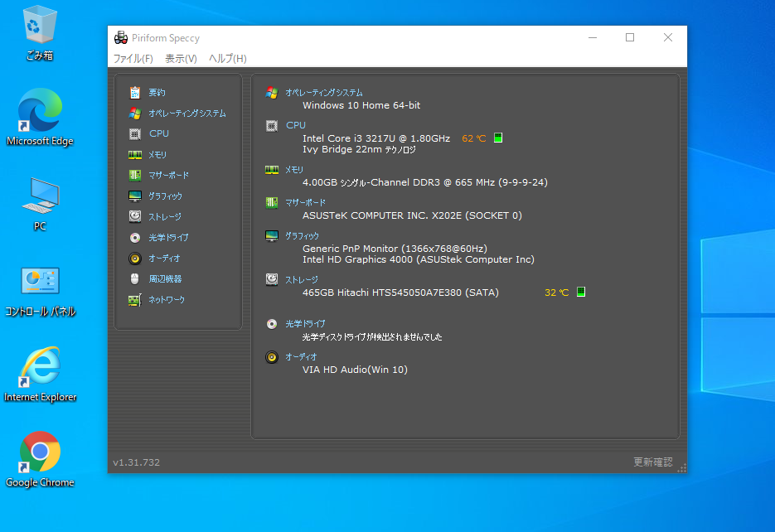
Task: Click the VIA HD Audio(Win 10) text
Action: tap(355, 370)
